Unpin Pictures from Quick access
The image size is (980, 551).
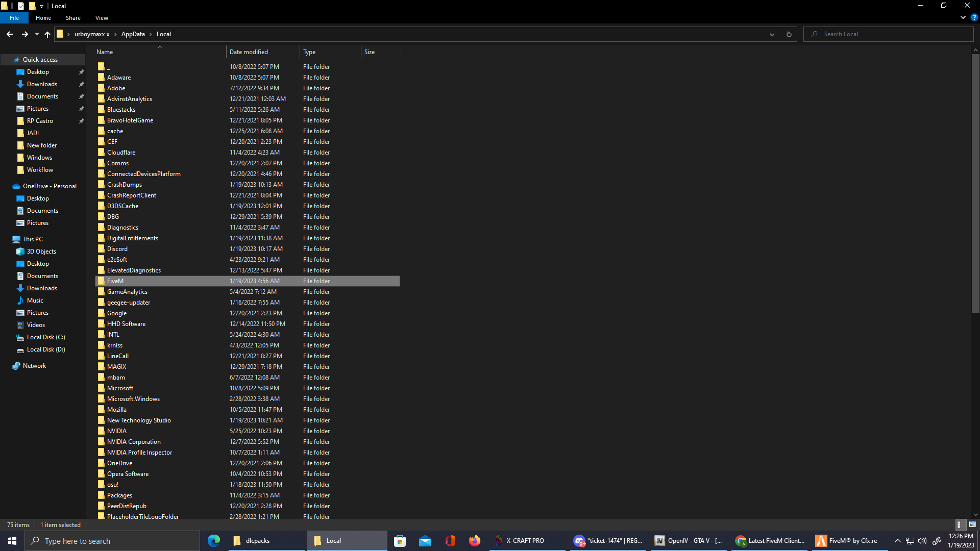click(x=82, y=108)
